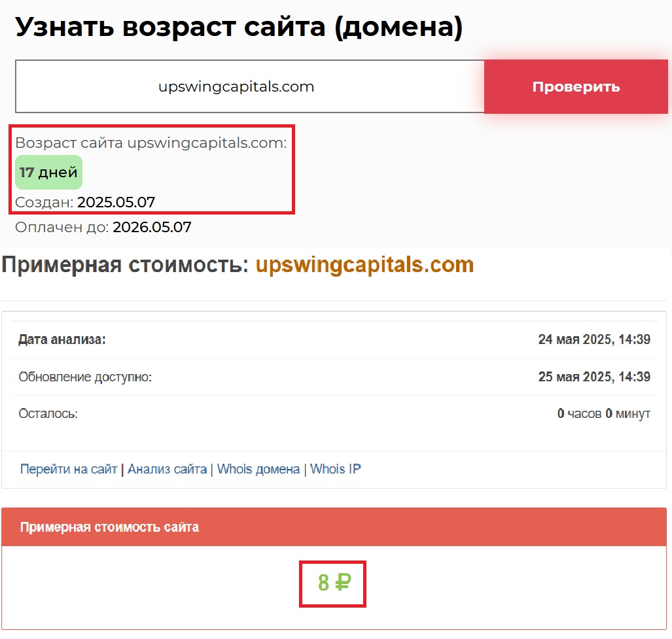
Task: Open the Перейти на сайт link
Action: click(x=69, y=469)
